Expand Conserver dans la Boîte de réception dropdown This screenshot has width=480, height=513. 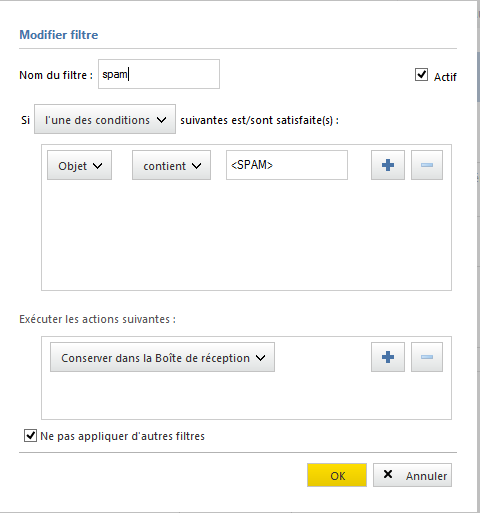[x=162, y=357]
